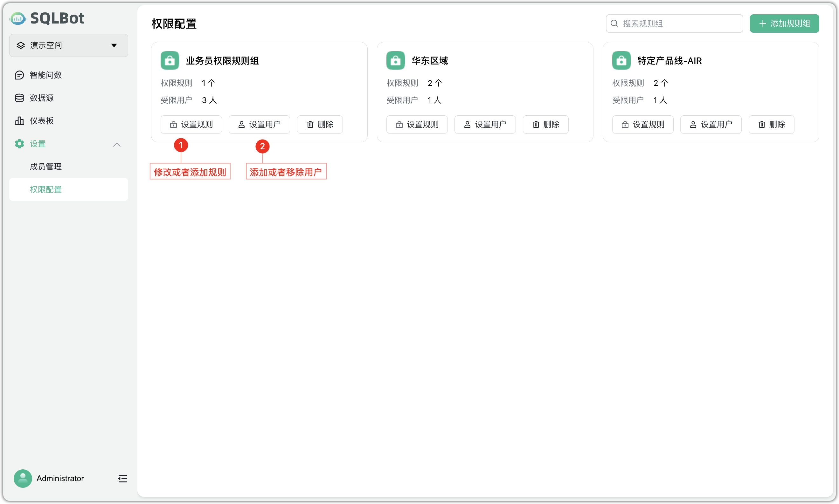Screen dimensions: 839x504
Task: Click the lock icon on 华东区域 card
Action: click(x=395, y=60)
